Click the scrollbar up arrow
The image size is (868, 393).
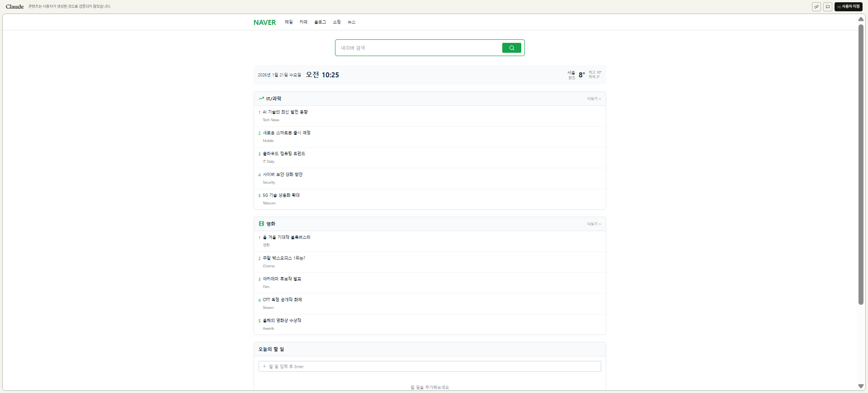pyautogui.click(x=861, y=19)
